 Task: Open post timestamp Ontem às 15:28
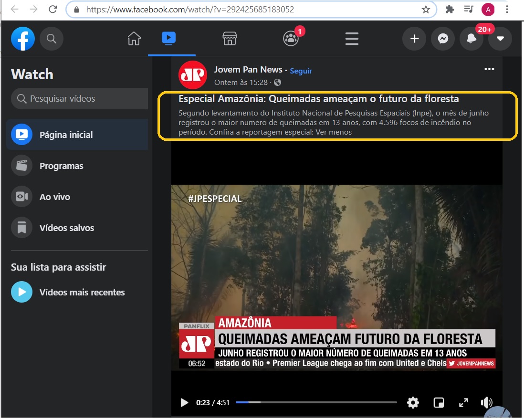point(241,83)
